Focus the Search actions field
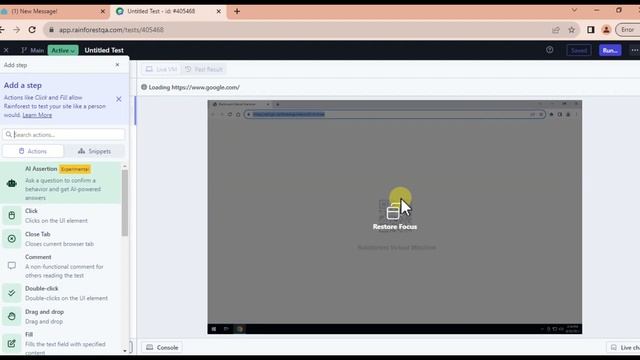This screenshot has width=640, height=360. (x=64, y=134)
